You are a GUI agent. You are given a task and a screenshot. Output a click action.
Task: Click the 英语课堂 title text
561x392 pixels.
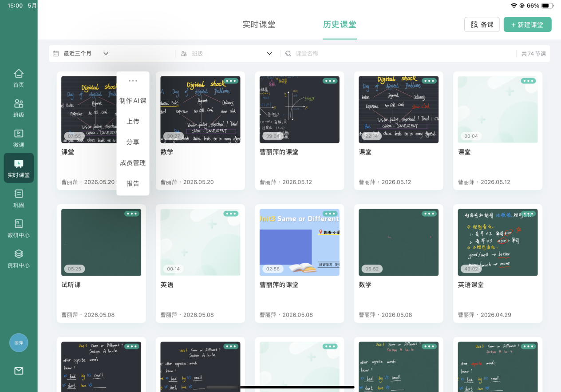pyautogui.click(x=471, y=285)
